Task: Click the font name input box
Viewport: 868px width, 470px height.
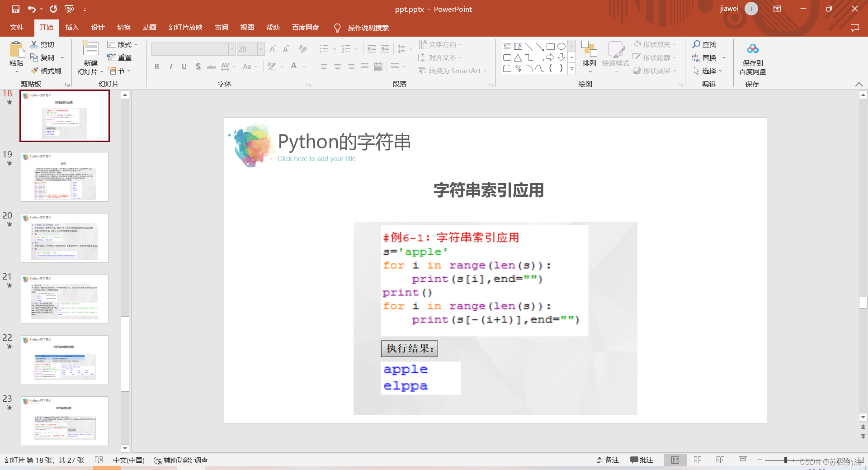Action: pyautogui.click(x=190, y=49)
